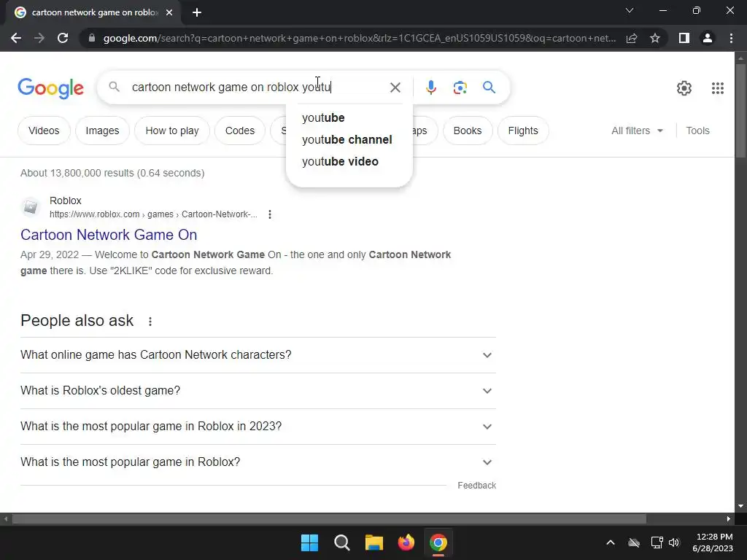Expand 'What is the most popular game in Roblox?'
Viewport: 747px width, 560px height.
pos(258,462)
